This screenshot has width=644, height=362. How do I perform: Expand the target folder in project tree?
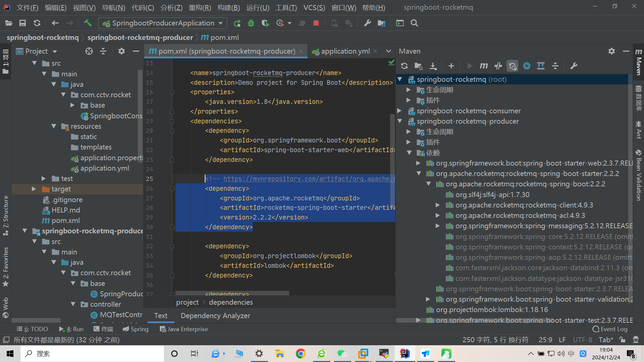coord(34,189)
